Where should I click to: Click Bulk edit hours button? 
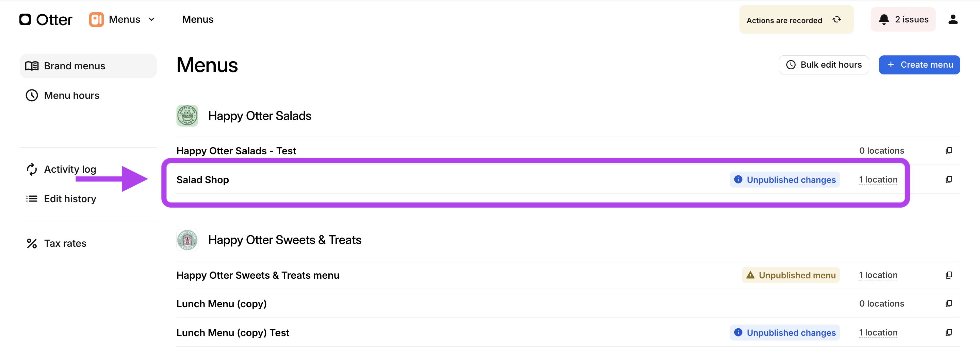823,65
